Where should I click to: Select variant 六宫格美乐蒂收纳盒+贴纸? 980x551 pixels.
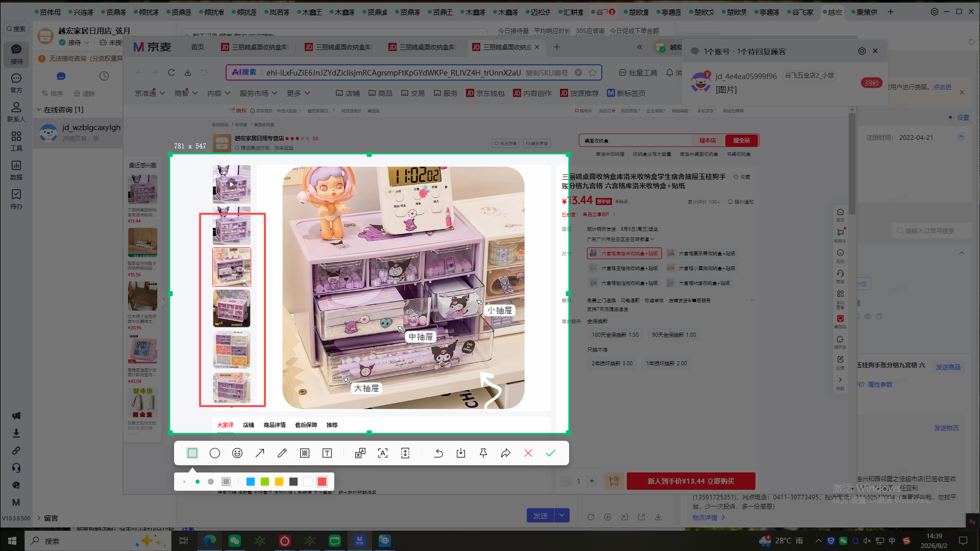(x=701, y=254)
